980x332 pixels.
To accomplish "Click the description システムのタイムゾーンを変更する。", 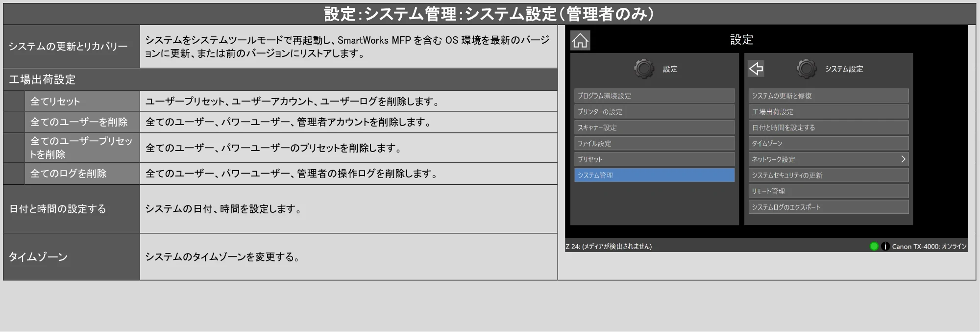I will [223, 257].
